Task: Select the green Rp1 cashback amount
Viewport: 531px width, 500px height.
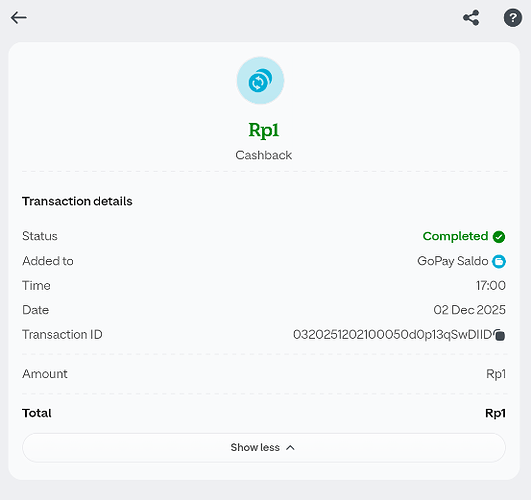Action: tap(263, 130)
